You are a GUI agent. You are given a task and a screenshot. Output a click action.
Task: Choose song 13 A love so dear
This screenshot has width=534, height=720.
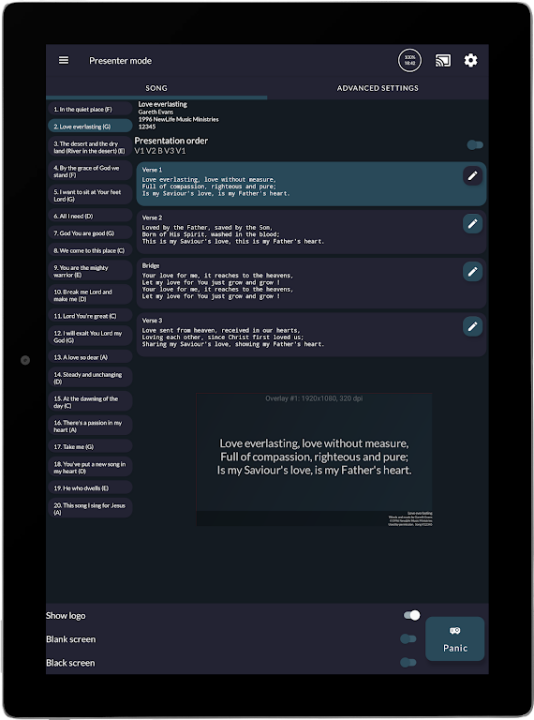(90, 357)
